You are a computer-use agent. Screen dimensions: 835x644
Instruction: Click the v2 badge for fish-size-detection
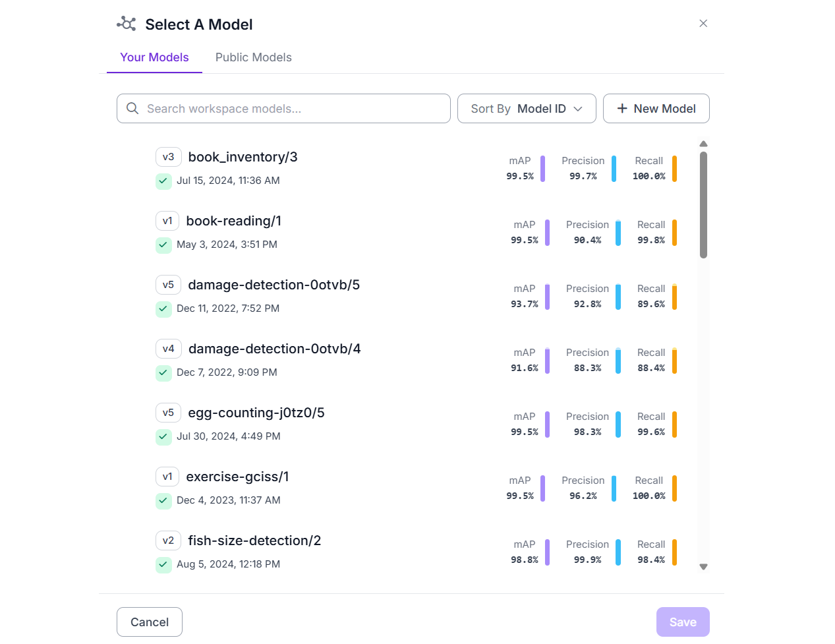(168, 541)
